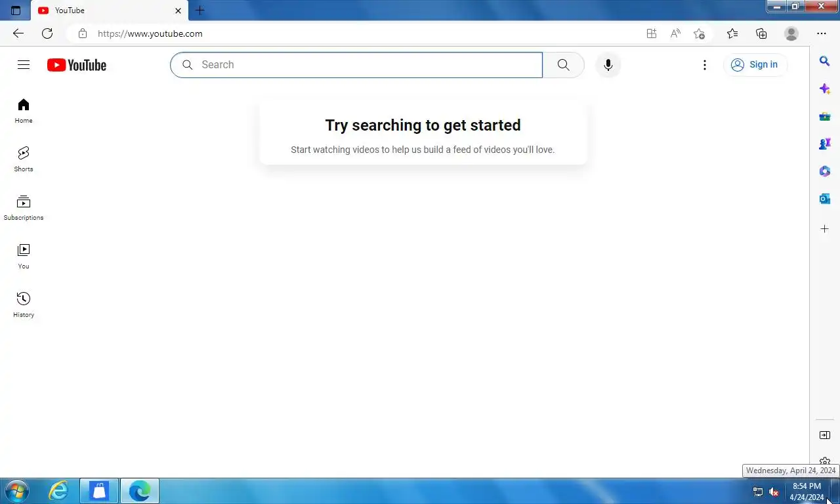This screenshot has height=504, width=840.
Task: Open Edge Settings and more menu
Action: [x=822, y=33]
